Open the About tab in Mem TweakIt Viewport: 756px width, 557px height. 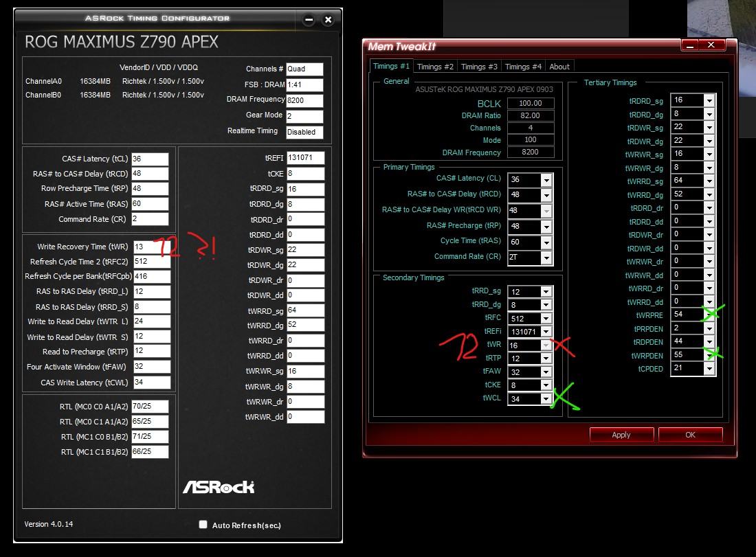pyautogui.click(x=559, y=67)
